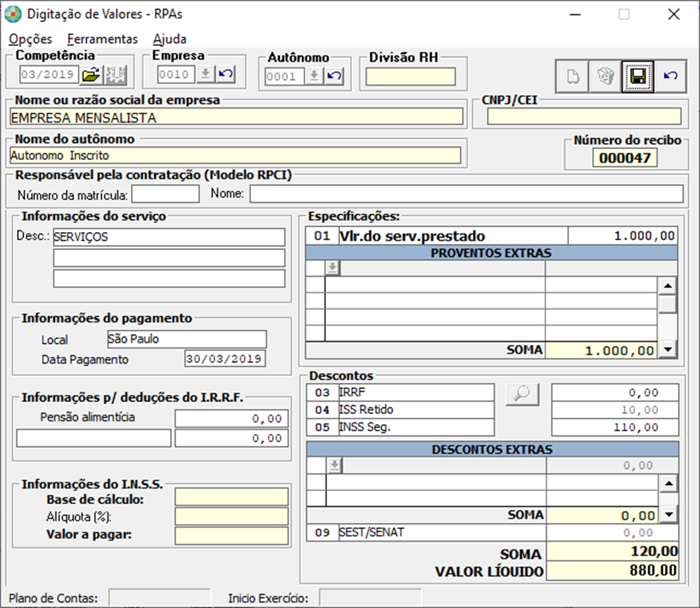The width and height of the screenshot is (700, 608).
Task: Click the Número da matrícula field
Action: (165, 194)
